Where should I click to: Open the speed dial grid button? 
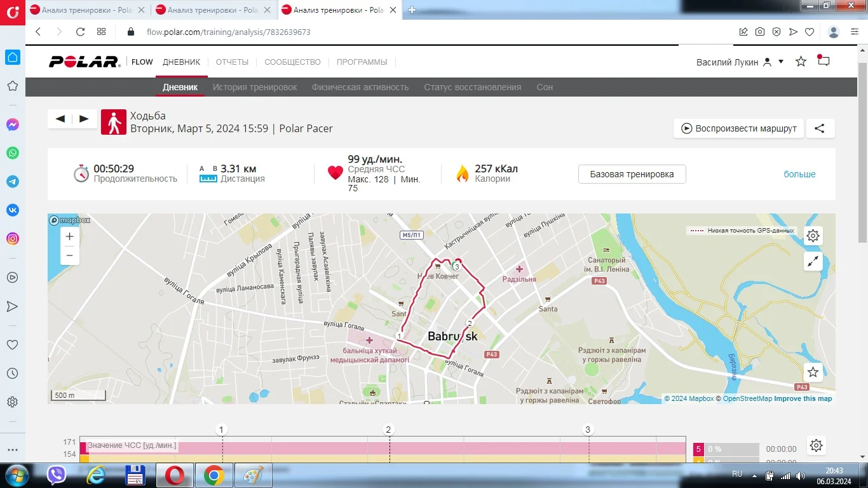tap(102, 32)
